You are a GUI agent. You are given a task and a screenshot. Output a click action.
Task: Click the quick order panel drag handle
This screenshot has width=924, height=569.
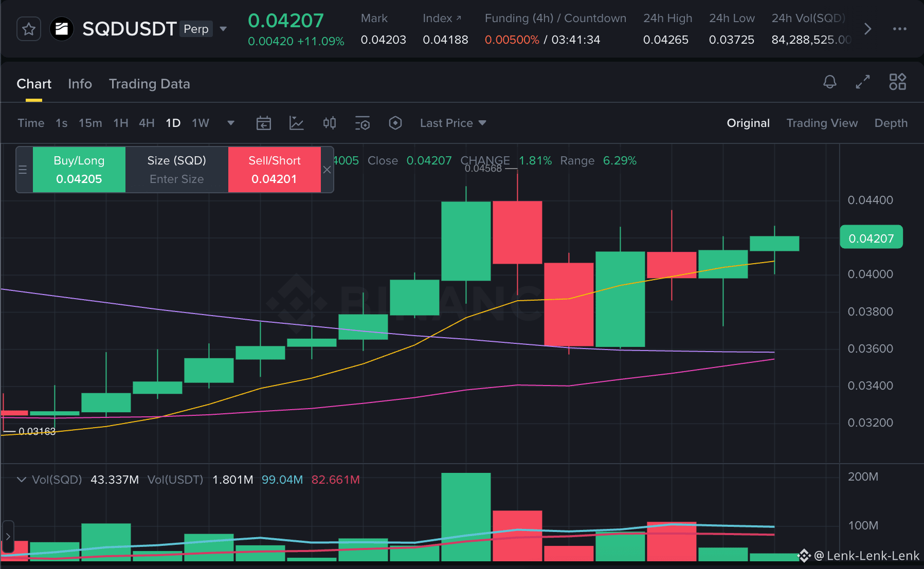coord(23,170)
